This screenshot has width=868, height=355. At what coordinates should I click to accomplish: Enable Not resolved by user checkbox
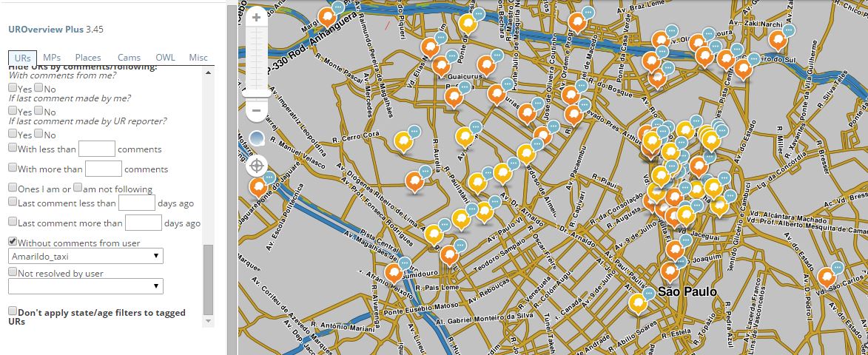(x=13, y=272)
